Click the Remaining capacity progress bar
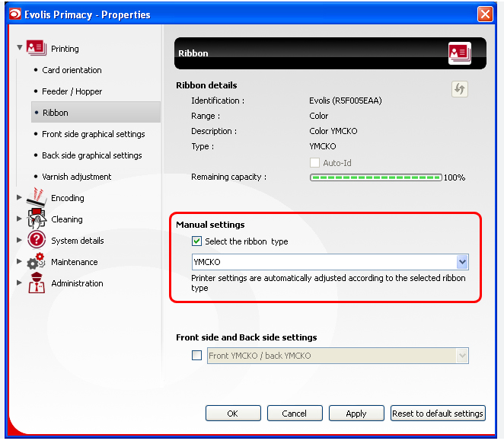Viewport: 504px width, 444px height. click(x=376, y=177)
